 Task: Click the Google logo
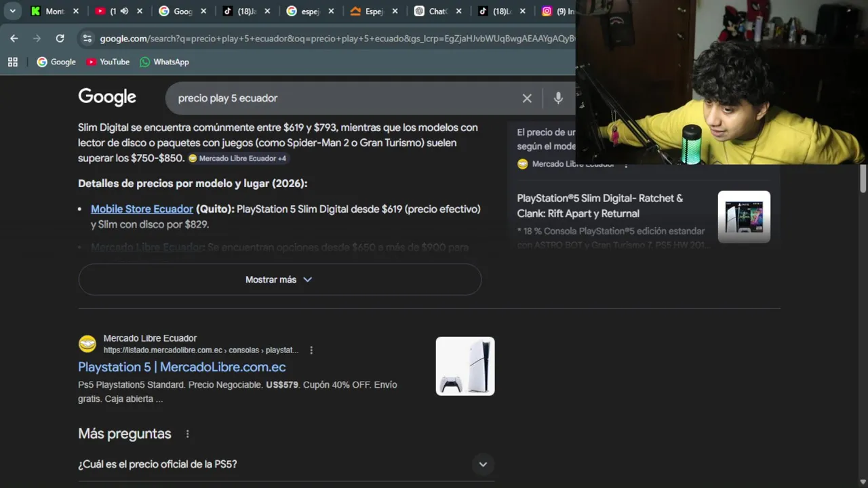pyautogui.click(x=107, y=98)
